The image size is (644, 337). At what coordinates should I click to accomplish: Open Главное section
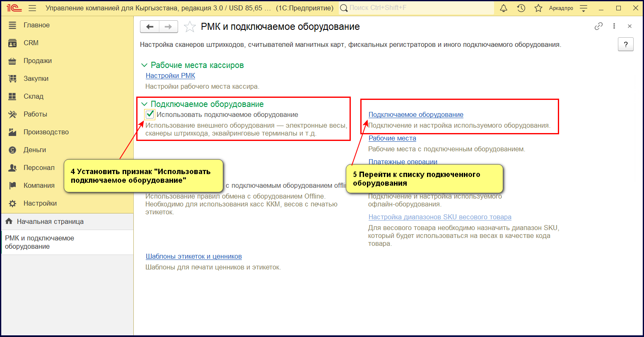(36, 25)
